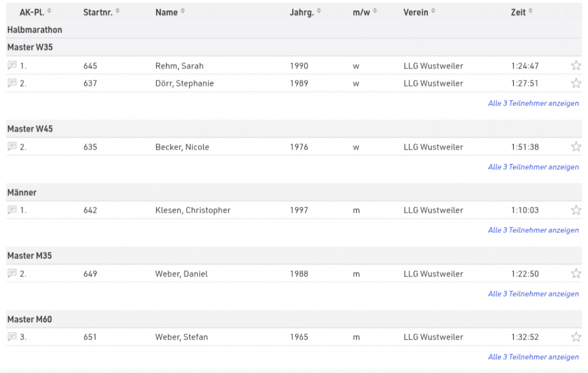Show all 3 participants under Männer
Image resolution: width=588 pixels, height=373 pixels.
[x=533, y=230]
